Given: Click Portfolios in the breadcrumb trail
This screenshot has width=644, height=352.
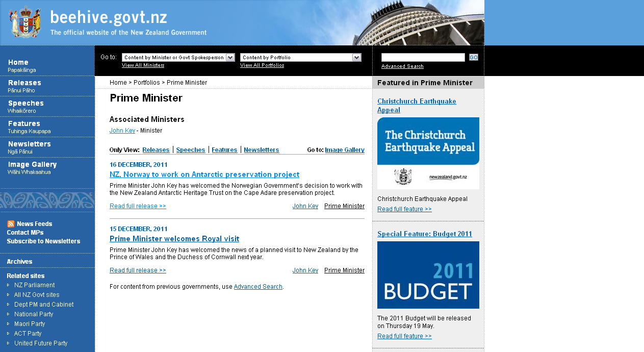Looking at the screenshot, I should coord(147,83).
